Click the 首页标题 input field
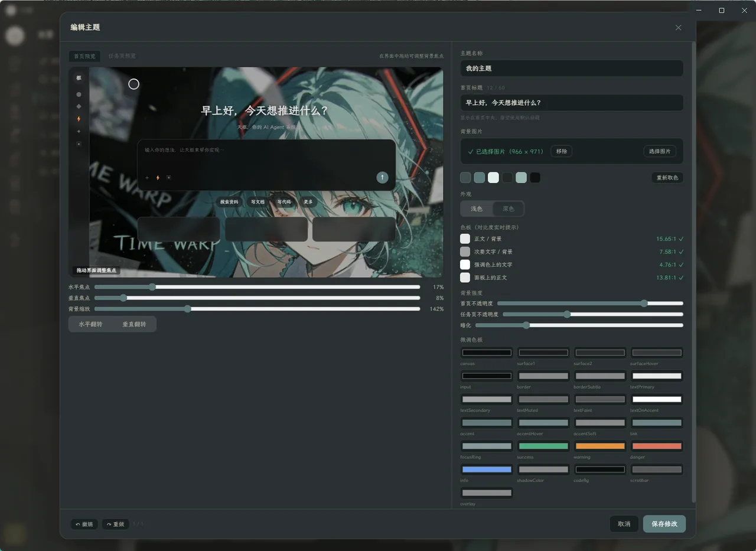756x551 pixels. pos(572,103)
